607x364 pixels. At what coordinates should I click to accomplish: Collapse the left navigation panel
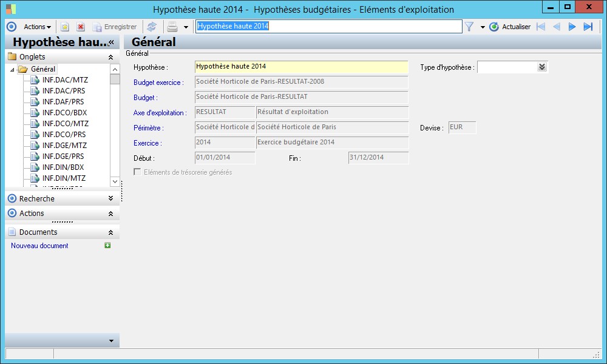[x=112, y=42]
